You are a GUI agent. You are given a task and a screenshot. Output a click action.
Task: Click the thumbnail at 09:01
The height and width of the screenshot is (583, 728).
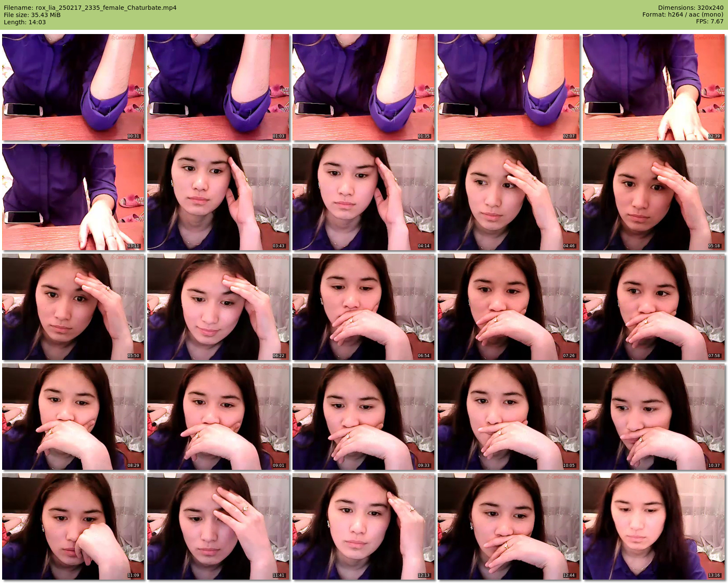pyautogui.click(x=218, y=417)
